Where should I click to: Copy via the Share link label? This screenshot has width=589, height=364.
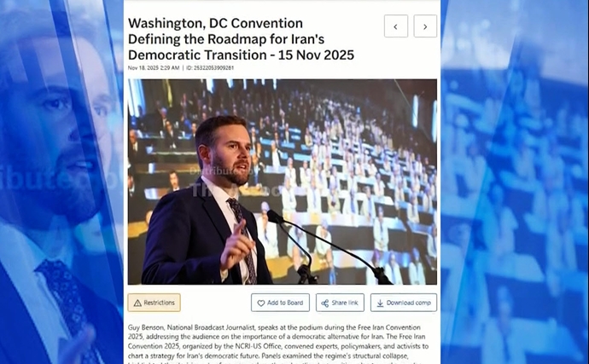pyautogui.click(x=345, y=303)
